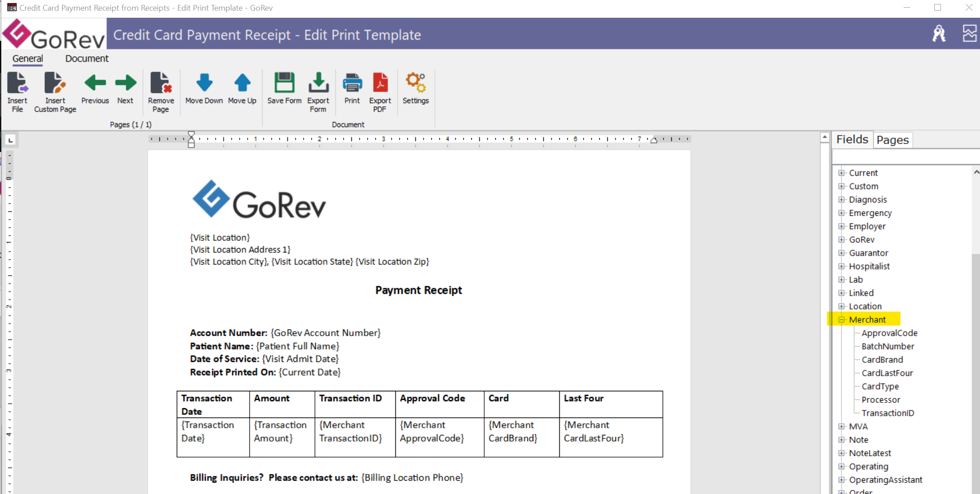Click the left indent marker on the ruler
980x494 pixels.
tap(191, 139)
